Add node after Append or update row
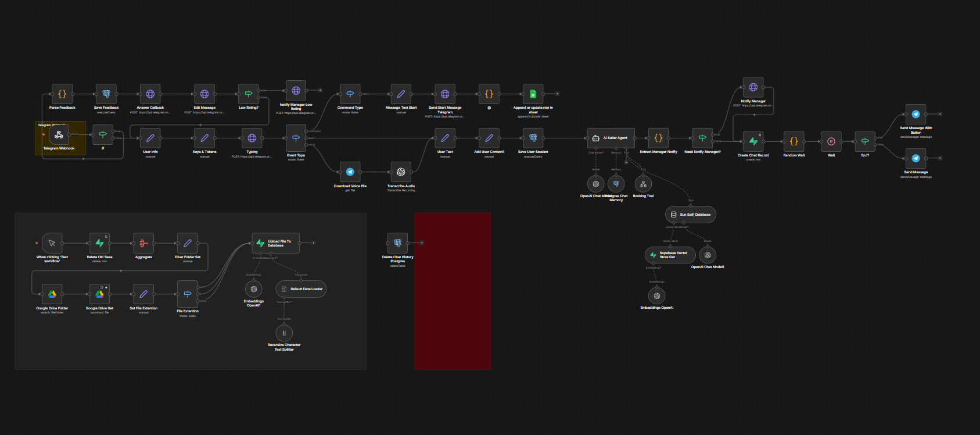This screenshot has width=980, height=435. click(558, 94)
